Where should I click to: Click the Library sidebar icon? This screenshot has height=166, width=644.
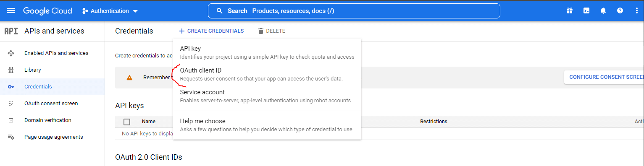[x=11, y=70]
